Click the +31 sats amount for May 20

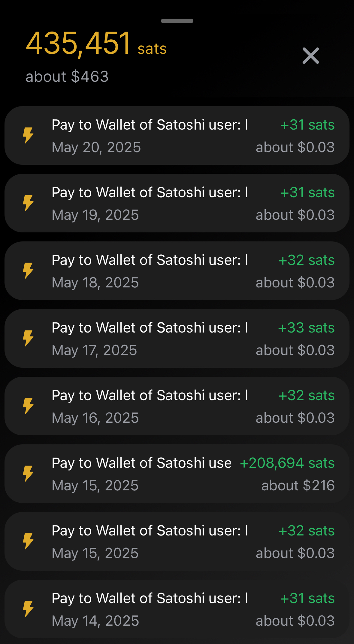(x=307, y=125)
